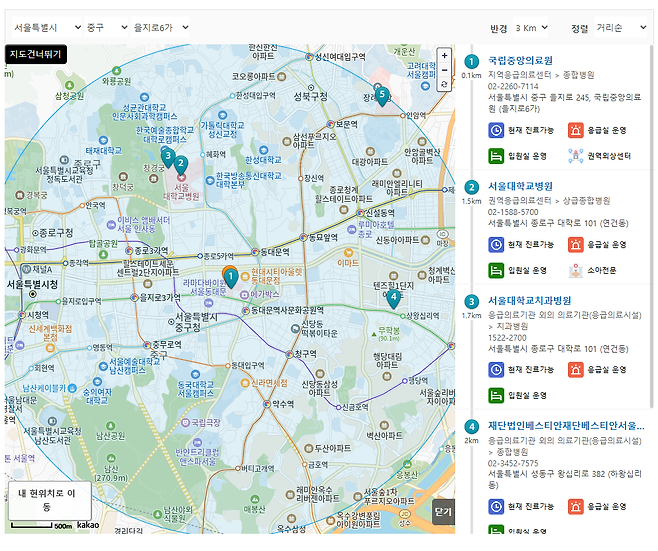Click the 지도건너뛰기 skip map button
Screen dimensions: 658x551
[x=36, y=55]
